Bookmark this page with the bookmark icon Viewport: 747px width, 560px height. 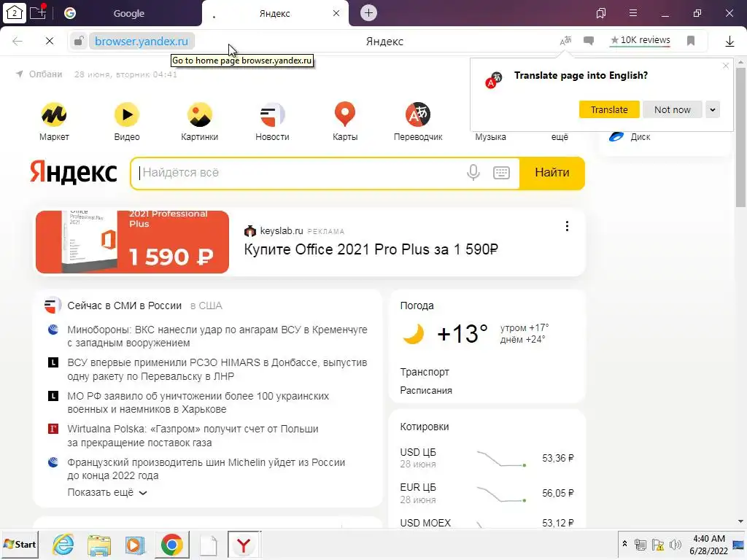(x=691, y=41)
